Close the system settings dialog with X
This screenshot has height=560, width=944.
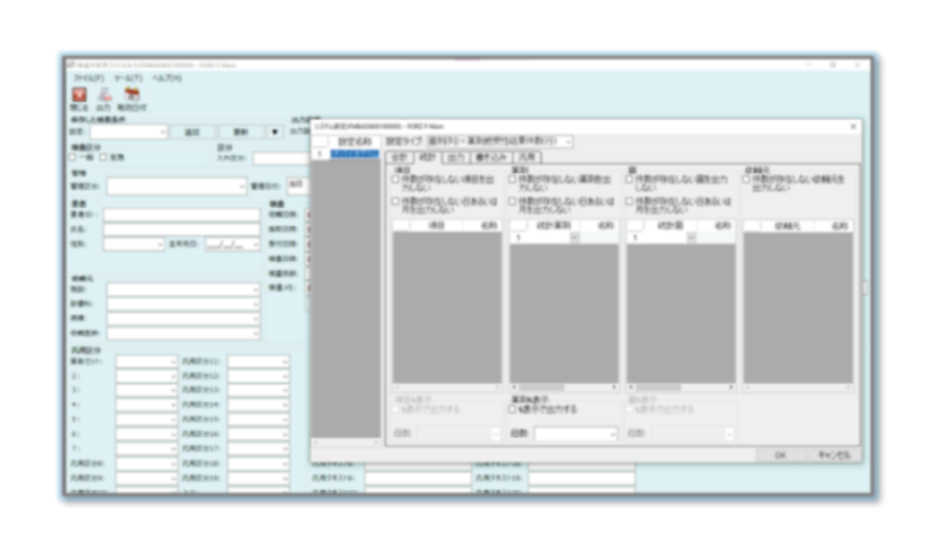tap(853, 126)
